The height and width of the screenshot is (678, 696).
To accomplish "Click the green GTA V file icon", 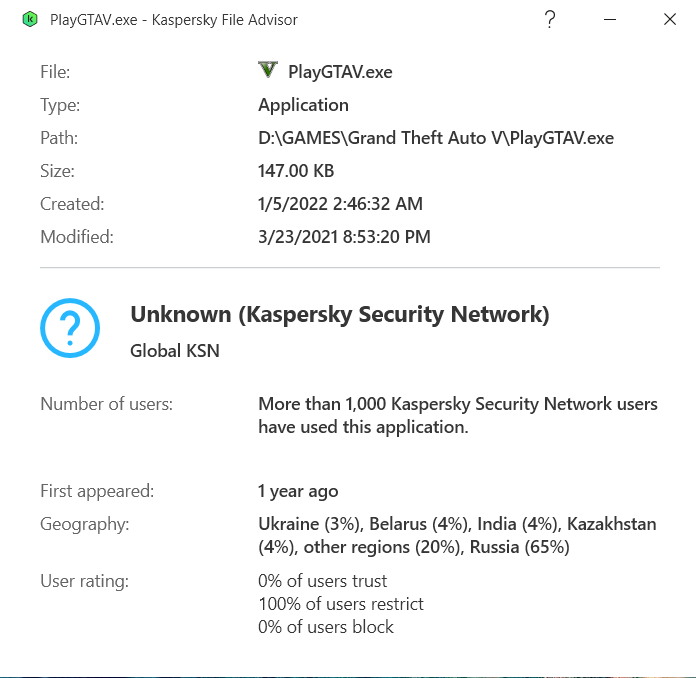I will 268,70.
